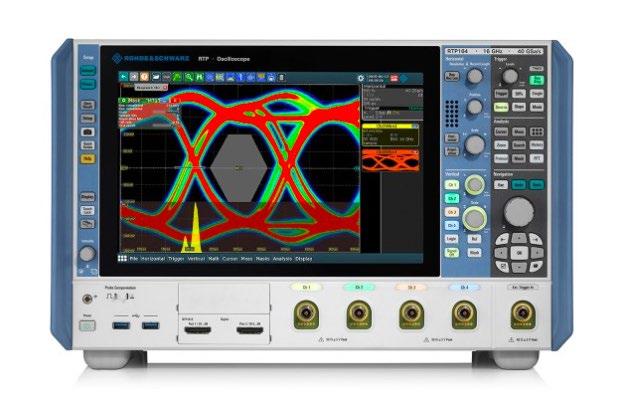The height and width of the screenshot is (408, 635).
Task: Open the Horizontal menu
Action: 153,258
